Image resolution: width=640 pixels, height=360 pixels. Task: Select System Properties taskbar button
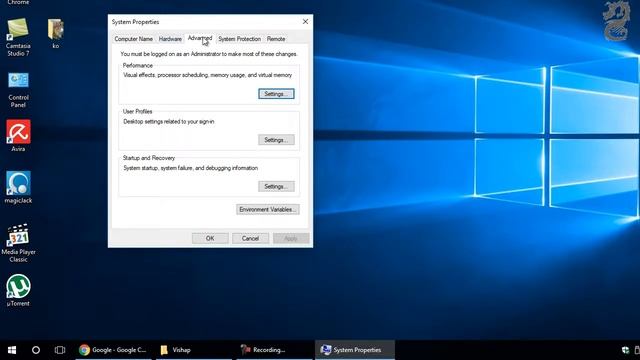[355, 350]
